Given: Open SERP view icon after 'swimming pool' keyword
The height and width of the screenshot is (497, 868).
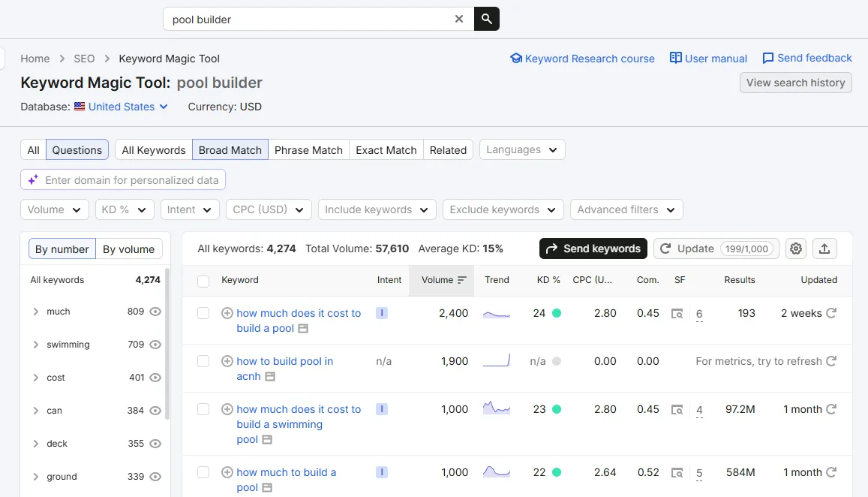Looking at the screenshot, I should click(267, 440).
